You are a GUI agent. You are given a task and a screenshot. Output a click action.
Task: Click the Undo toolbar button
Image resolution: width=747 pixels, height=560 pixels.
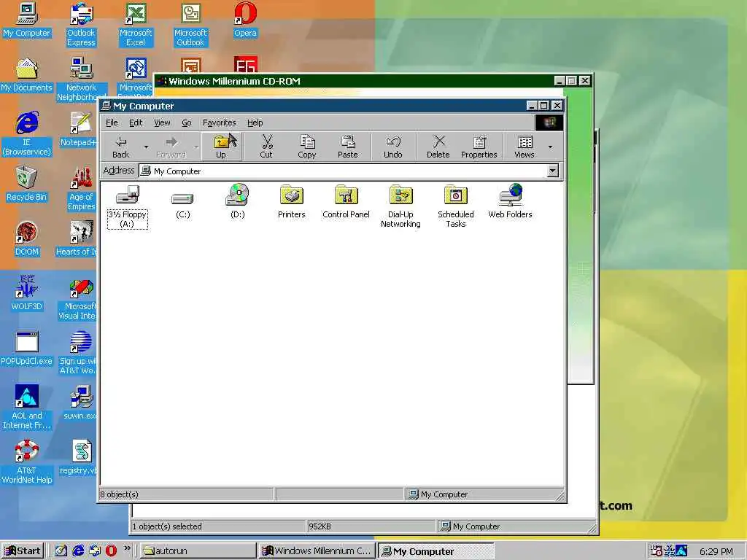393,147
